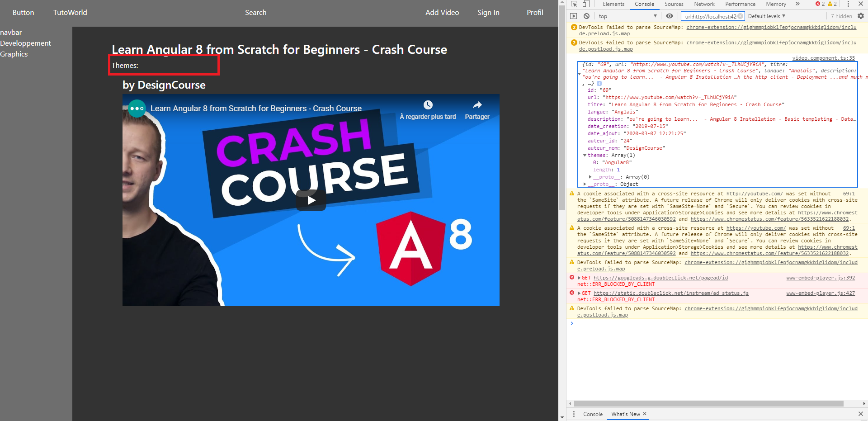868x421 pixels.
Task: Toggle the live expression eye icon
Action: (x=670, y=16)
